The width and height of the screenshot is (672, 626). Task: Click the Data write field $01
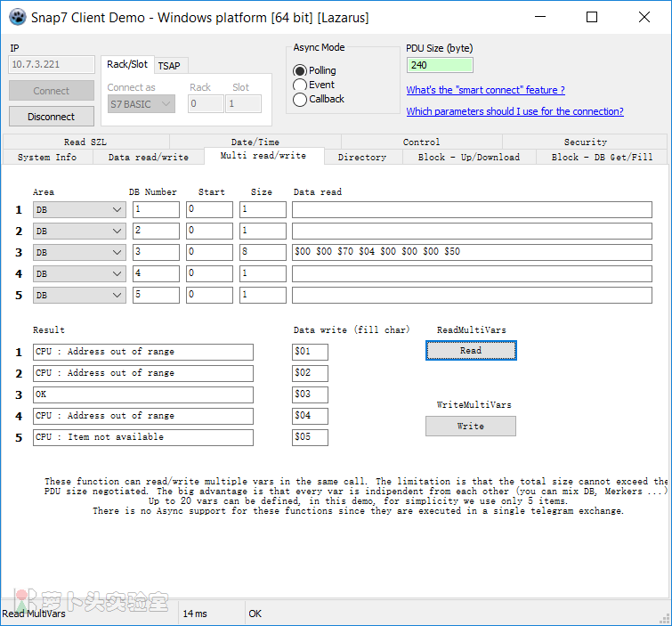click(x=311, y=352)
